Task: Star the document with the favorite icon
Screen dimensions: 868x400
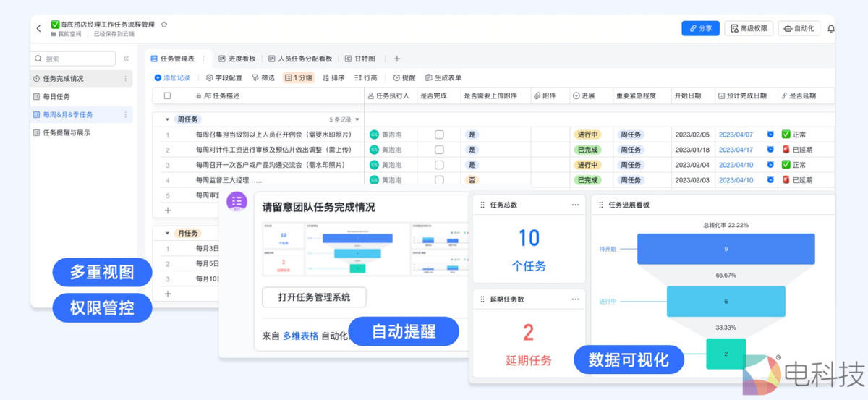Action: point(164,25)
